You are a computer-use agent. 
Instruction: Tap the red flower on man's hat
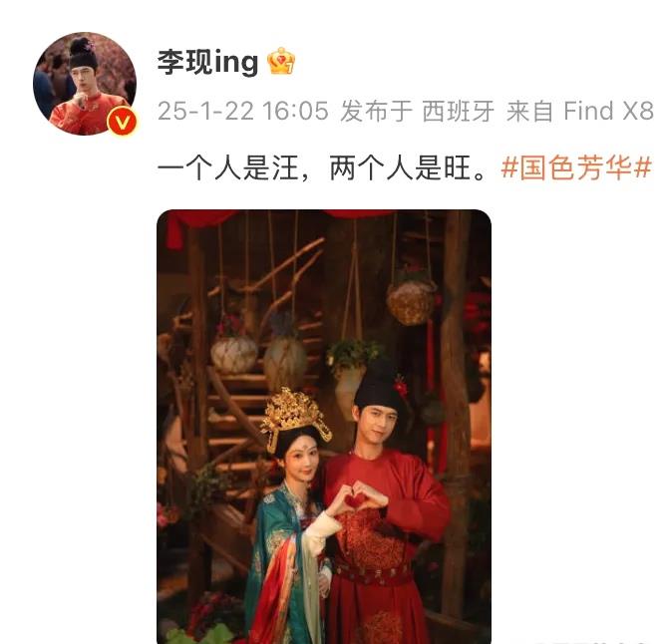pyautogui.click(x=400, y=385)
